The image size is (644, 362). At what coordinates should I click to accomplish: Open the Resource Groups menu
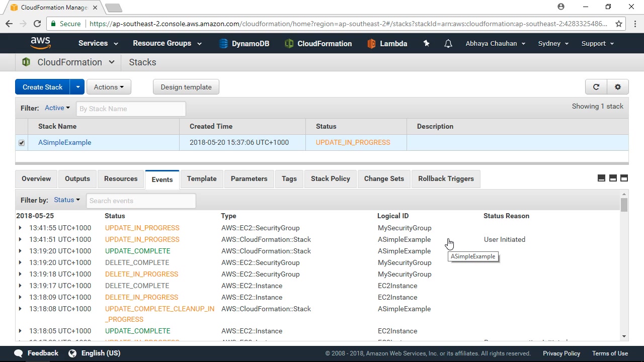167,43
